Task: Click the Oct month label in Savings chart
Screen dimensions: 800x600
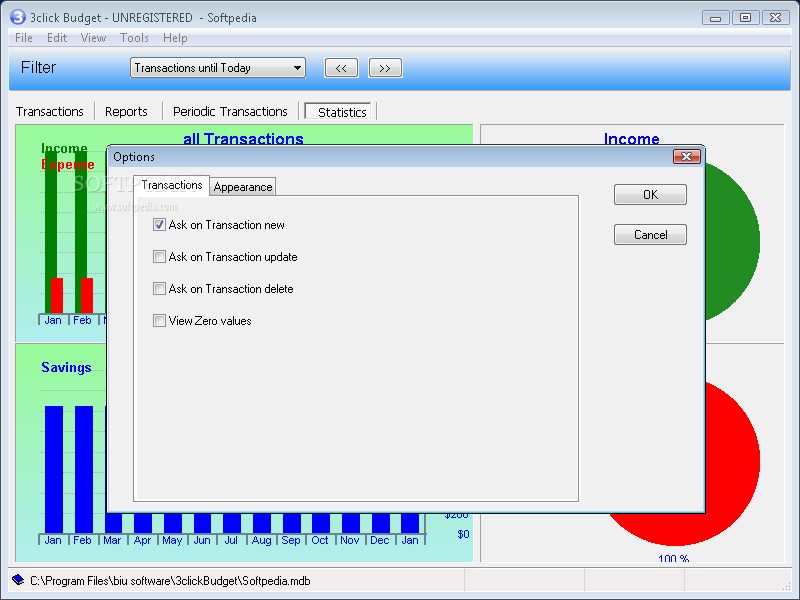Action: point(320,540)
